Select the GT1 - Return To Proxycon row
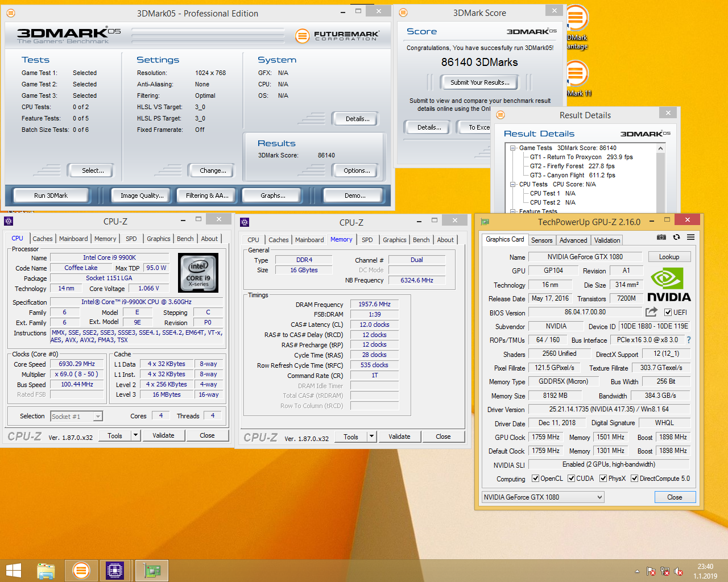The width and height of the screenshot is (728, 582). pyautogui.click(x=581, y=157)
